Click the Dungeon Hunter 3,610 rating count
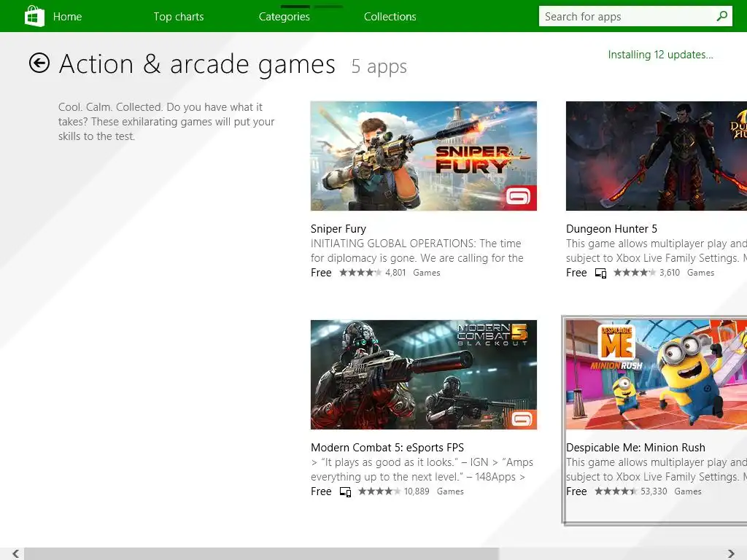This screenshot has height=560, width=747. click(670, 273)
